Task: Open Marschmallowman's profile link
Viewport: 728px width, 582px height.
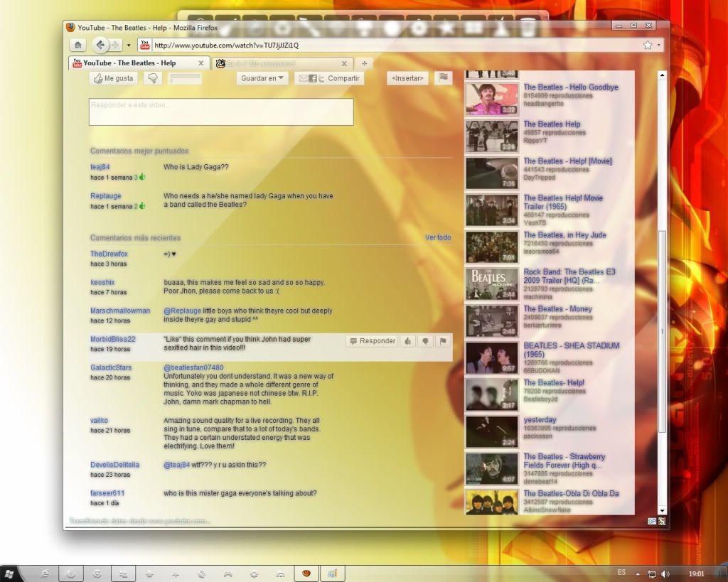Action: 119,311
